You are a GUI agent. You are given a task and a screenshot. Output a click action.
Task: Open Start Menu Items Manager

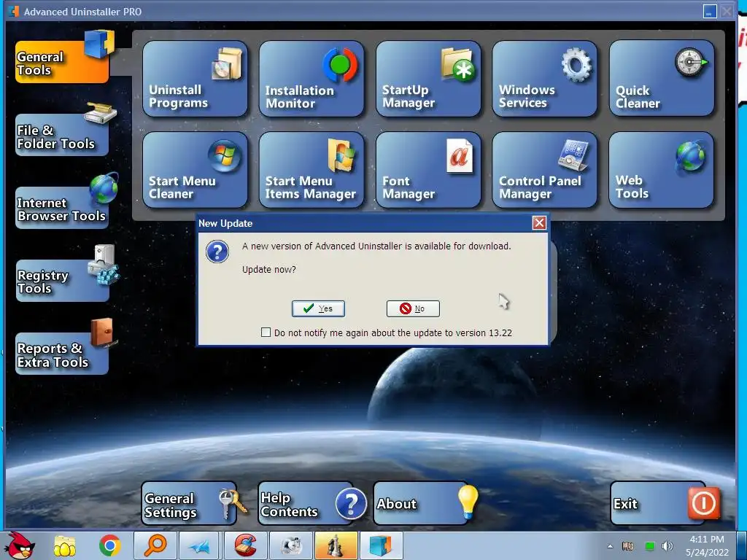(311, 170)
